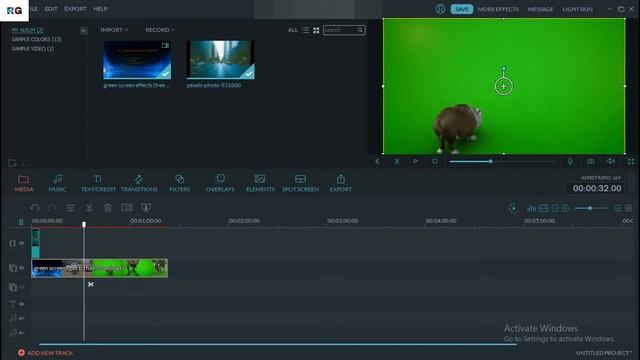The height and width of the screenshot is (360, 640).
Task: Split the clip with the scissors toolbar icon
Action: tap(89, 208)
